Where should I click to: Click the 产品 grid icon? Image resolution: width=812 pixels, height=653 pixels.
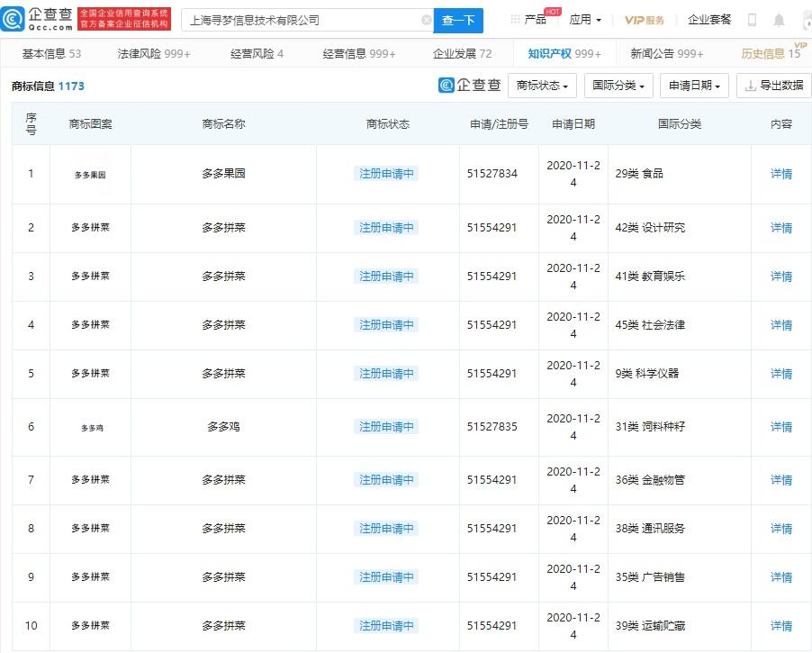[516, 20]
